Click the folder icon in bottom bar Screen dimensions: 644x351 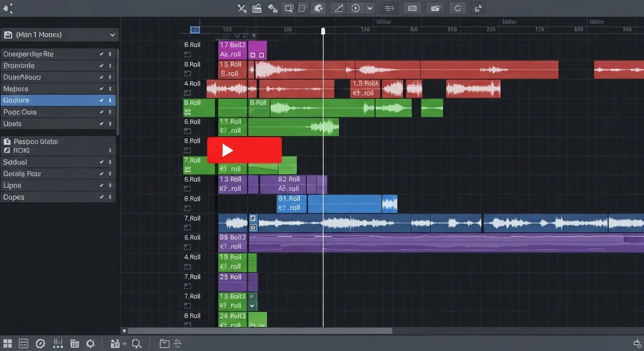pyautogui.click(x=164, y=343)
